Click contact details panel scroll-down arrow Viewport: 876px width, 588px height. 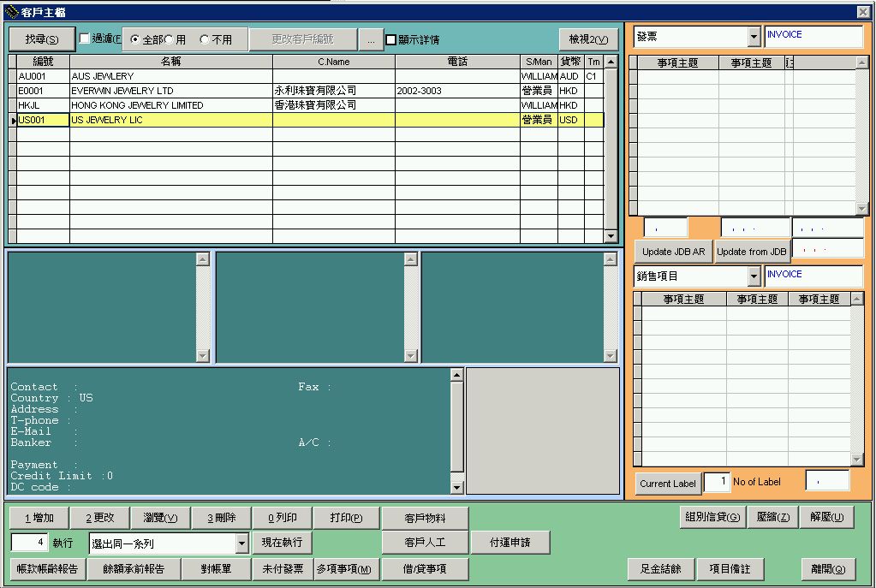coord(456,488)
